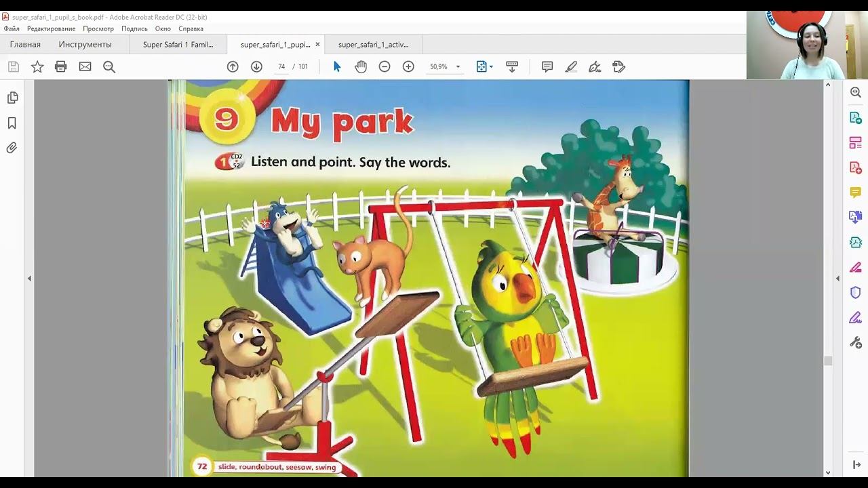
Task: Open the Редактирование menu
Action: pos(52,28)
